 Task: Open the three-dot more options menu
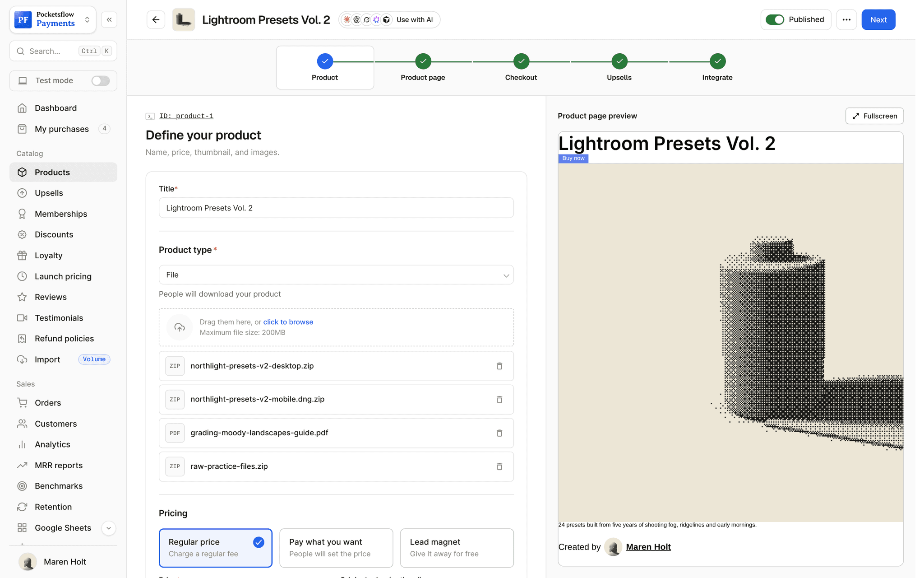846,20
